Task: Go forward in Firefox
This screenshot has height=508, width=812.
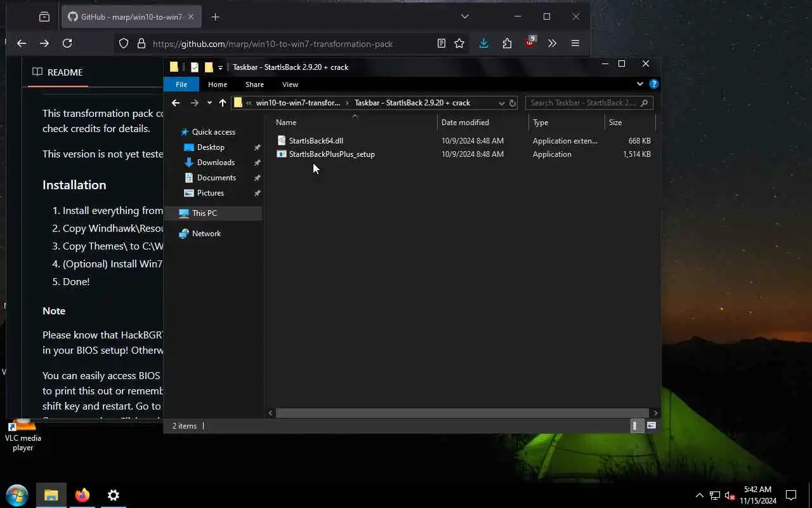Action: tap(44, 43)
